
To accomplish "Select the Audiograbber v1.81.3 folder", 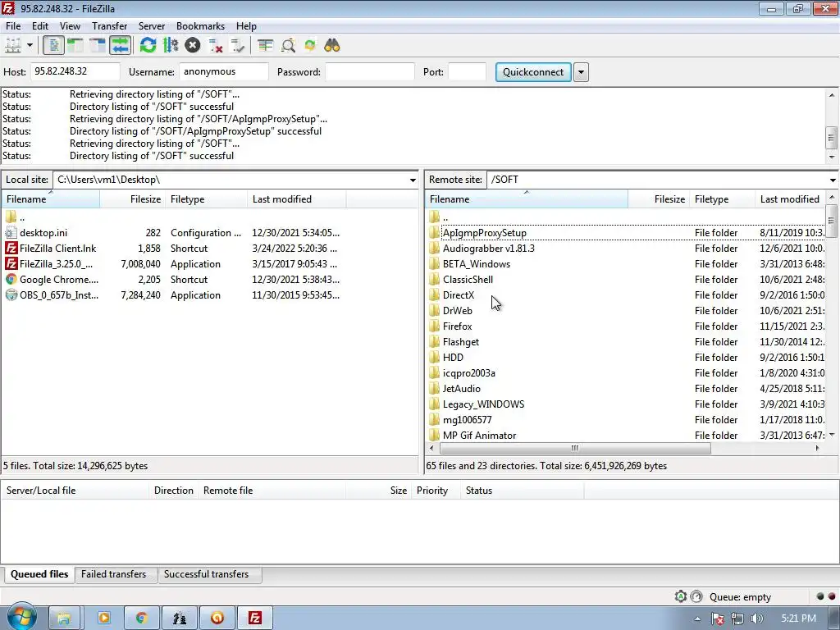I will (489, 249).
